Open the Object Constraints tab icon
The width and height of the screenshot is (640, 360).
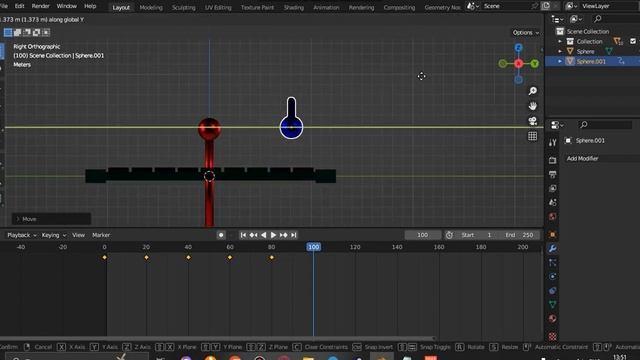pos(552,291)
